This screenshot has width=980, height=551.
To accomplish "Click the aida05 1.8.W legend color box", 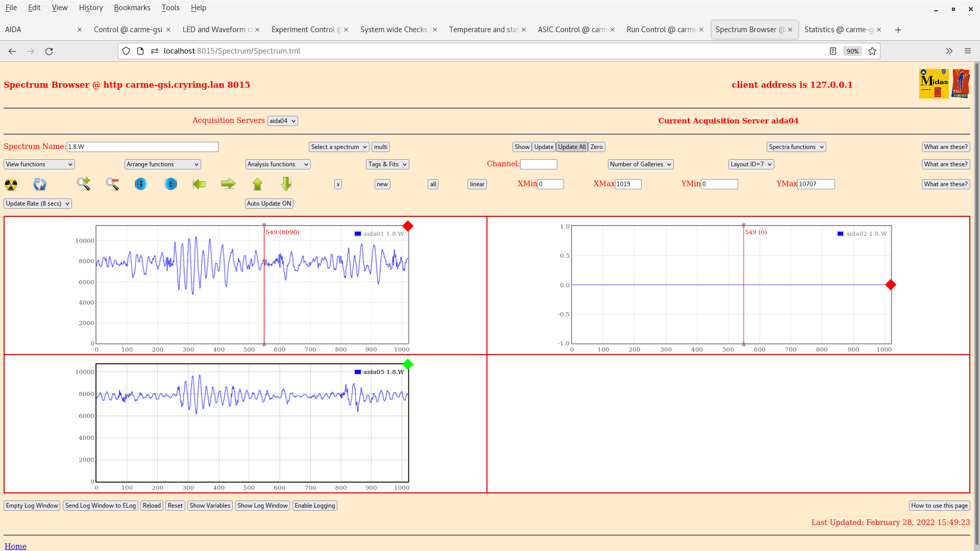I will click(x=358, y=372).
